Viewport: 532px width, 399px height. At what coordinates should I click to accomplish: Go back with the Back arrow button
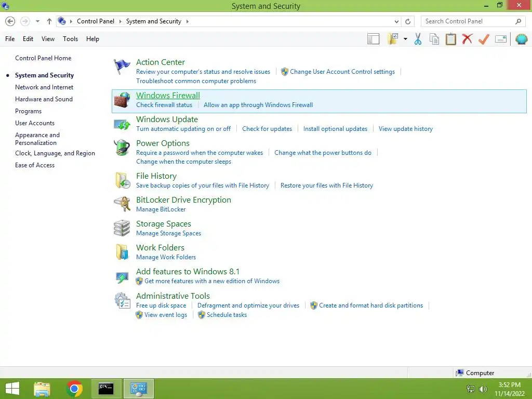10,21
